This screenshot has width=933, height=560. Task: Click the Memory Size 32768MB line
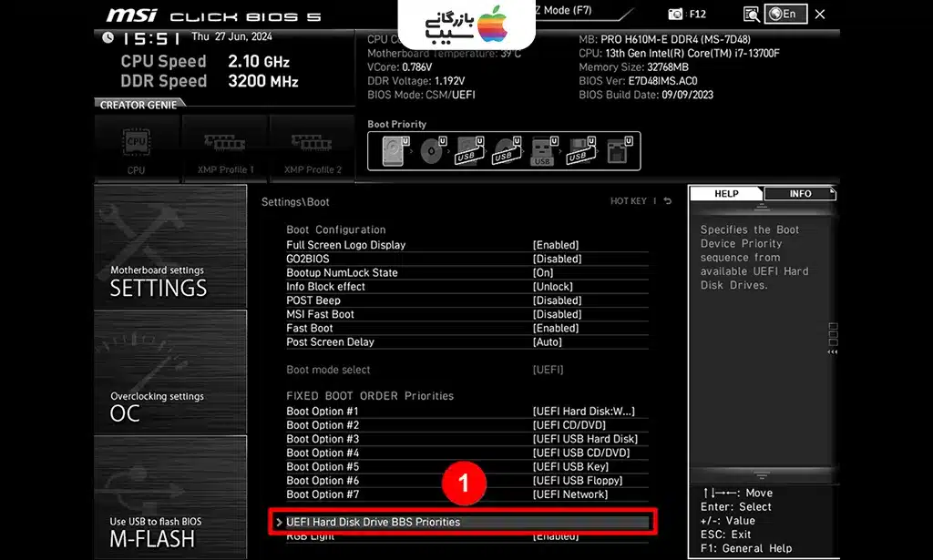(634, 67)
